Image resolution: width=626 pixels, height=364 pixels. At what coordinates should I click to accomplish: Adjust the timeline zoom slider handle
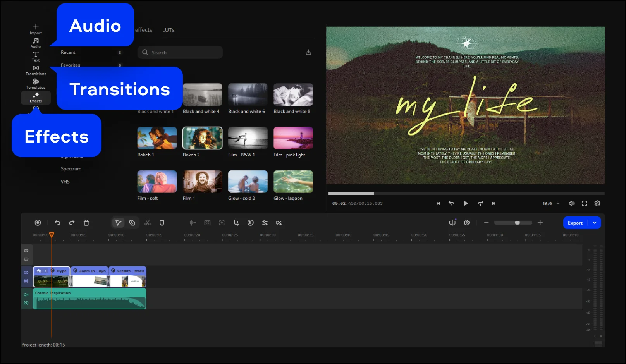pos(517,223)
